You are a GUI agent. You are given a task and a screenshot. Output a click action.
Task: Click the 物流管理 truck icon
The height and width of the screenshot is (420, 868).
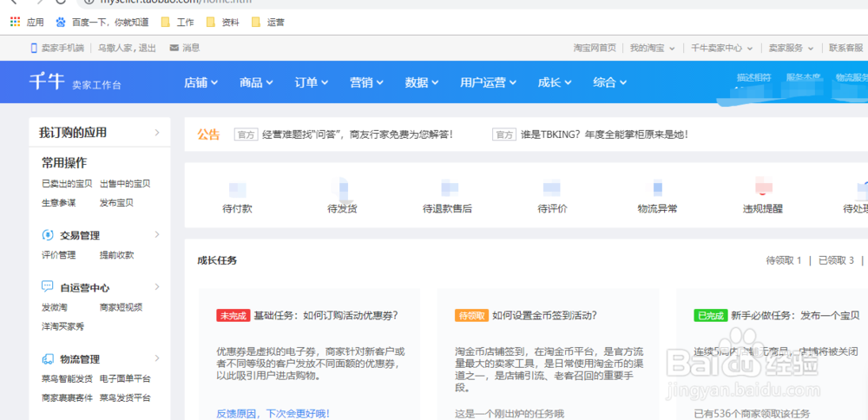click(48, 359)
